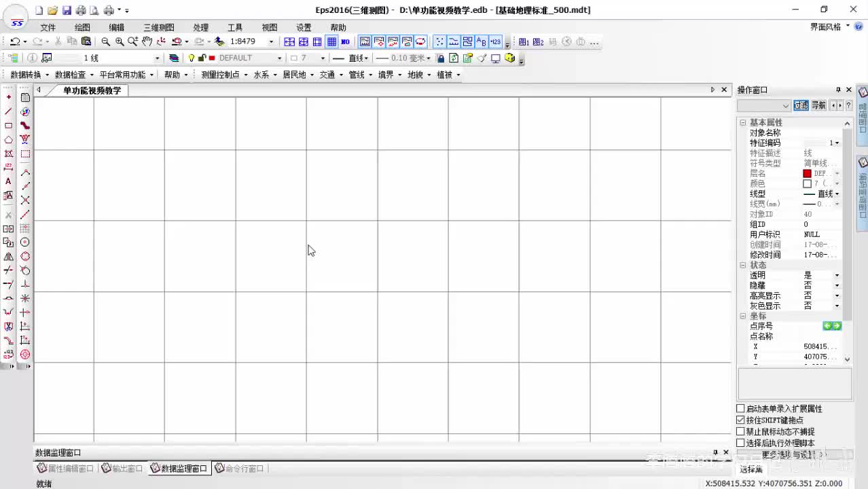Click the red 层名 color swatch

[x=807, y=174]
